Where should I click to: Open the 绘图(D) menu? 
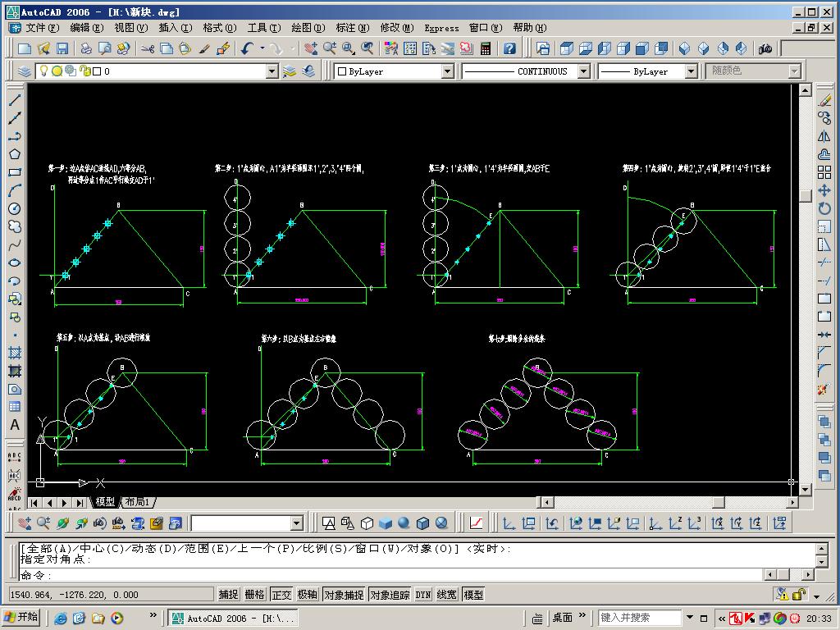(x=308, y=28)
